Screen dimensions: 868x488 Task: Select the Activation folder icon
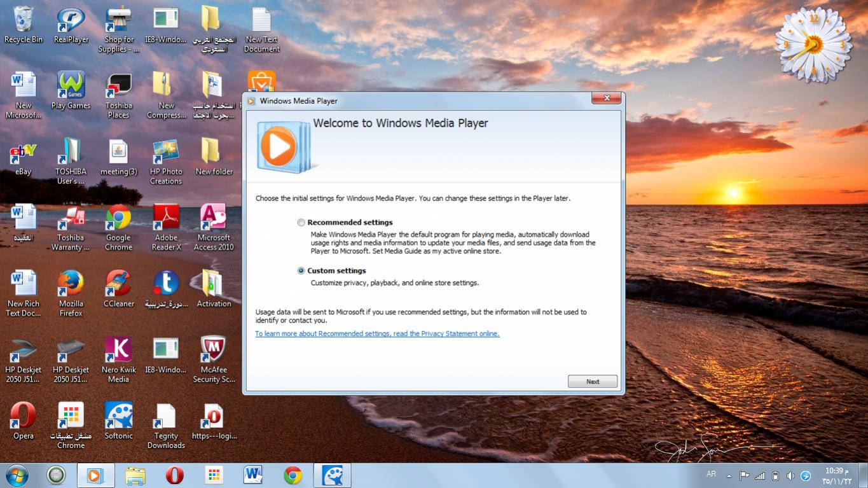[214, 289]
